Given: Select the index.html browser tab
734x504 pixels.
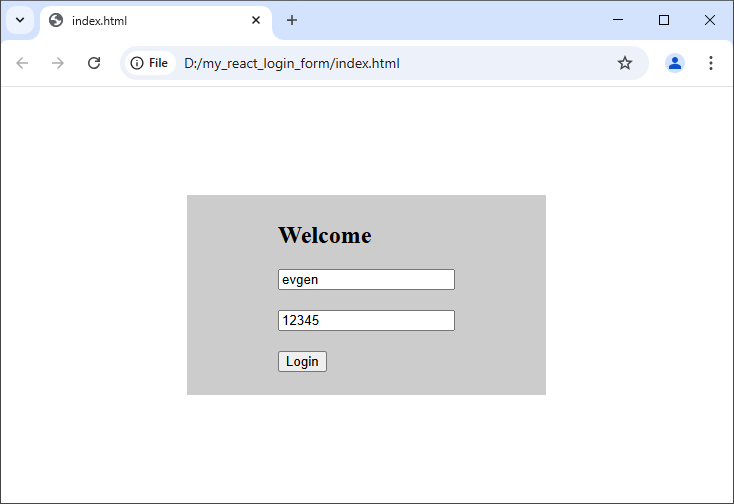Looking at the screenshot, I should tap(156, 21).
